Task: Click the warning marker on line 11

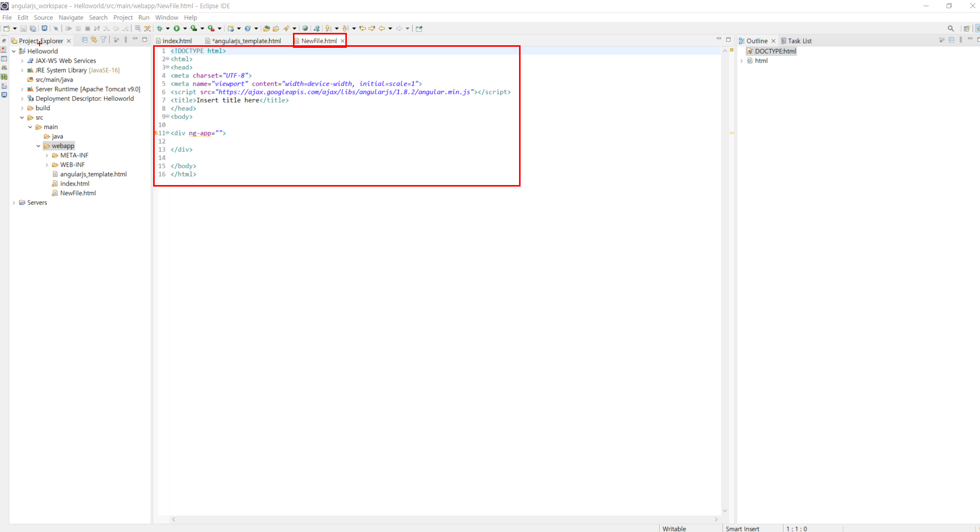Action: [x=156, y=133]
